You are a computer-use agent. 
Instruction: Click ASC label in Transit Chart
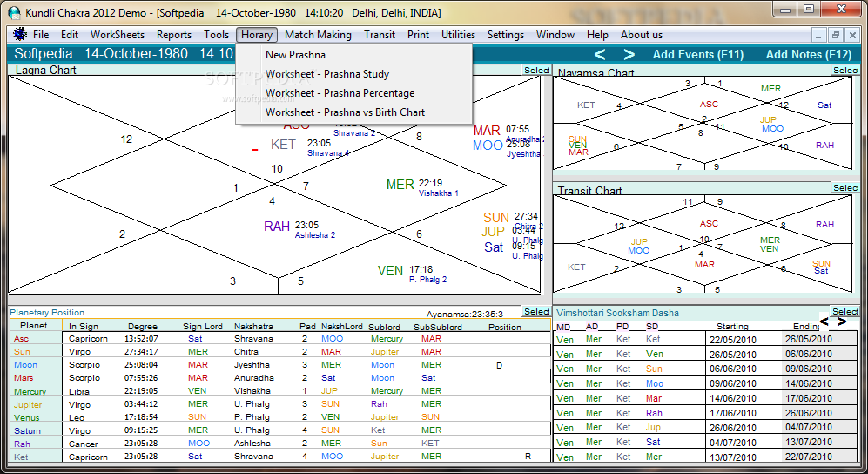point(709,224)
